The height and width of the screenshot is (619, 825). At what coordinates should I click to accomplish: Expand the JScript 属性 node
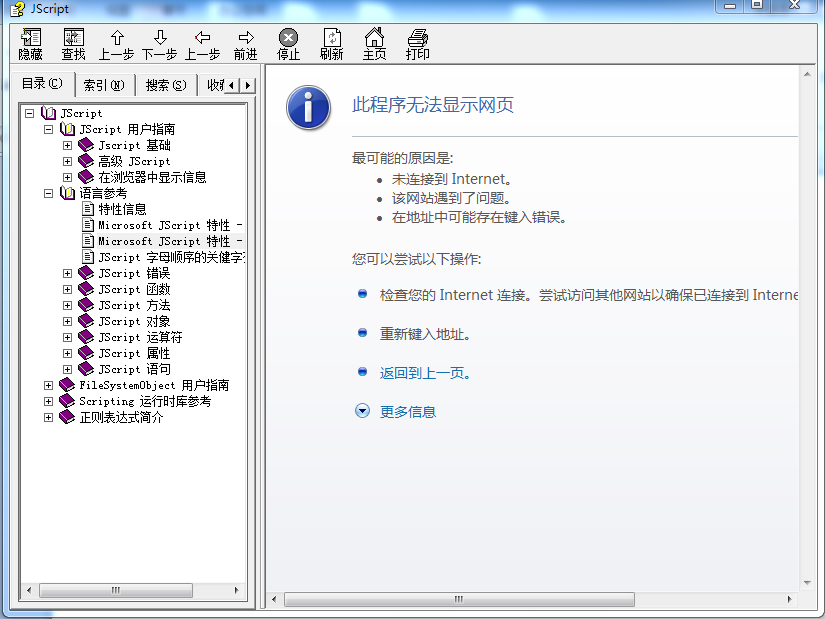[67, 353]
